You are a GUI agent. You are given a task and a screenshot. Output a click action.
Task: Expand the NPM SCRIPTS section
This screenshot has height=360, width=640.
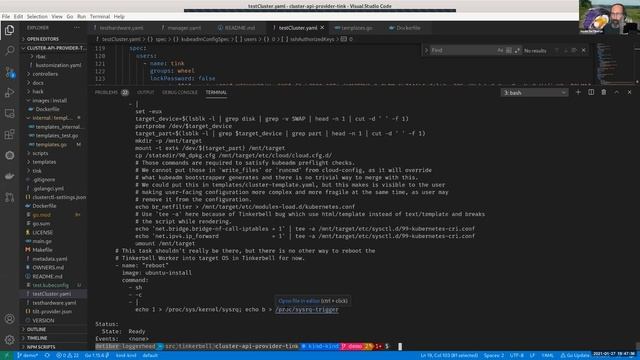click(54, 347)
